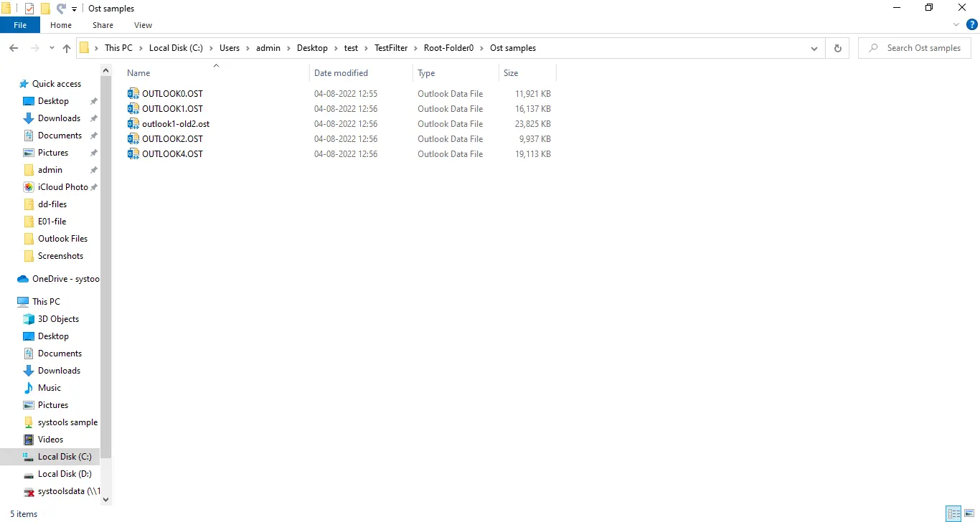Click the OUTLOOK0.OST file icon
The image size is (980, 522).
(x=133, y=94)
